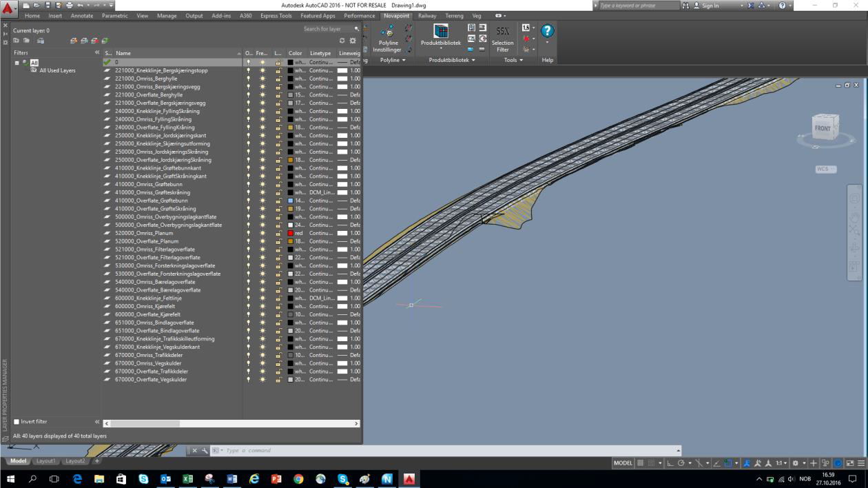Click the Layer States Manager icon
Viewport: 868px width, 488px height.
coord(41,41)
